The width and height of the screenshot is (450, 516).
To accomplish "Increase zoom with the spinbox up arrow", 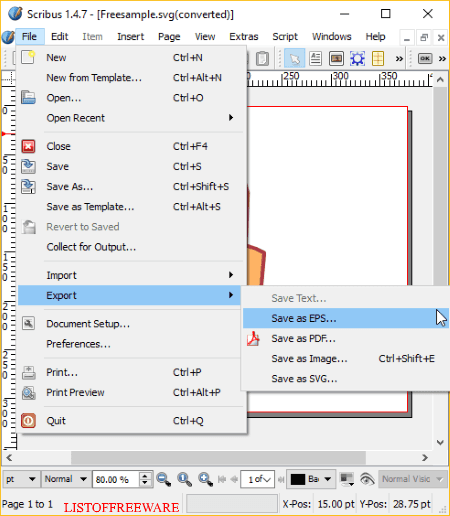I will (x=145, y=475).
